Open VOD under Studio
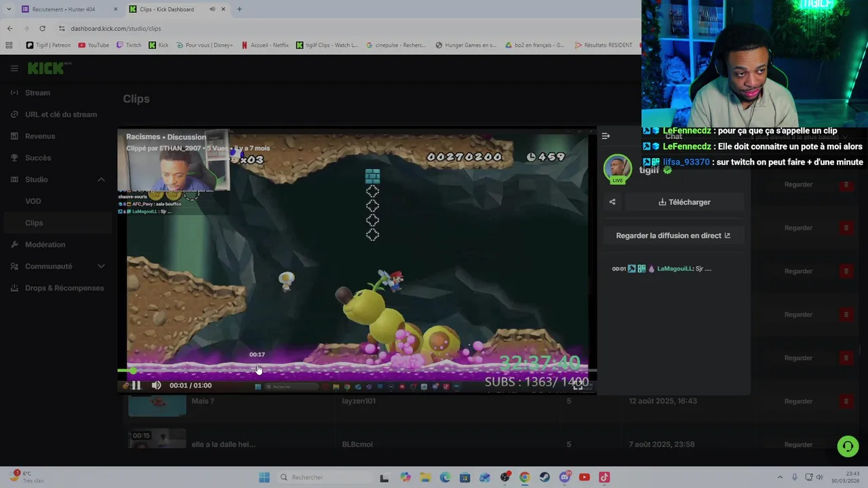Image resolution: width=868 pixels, height=488 pixels. 56,201
